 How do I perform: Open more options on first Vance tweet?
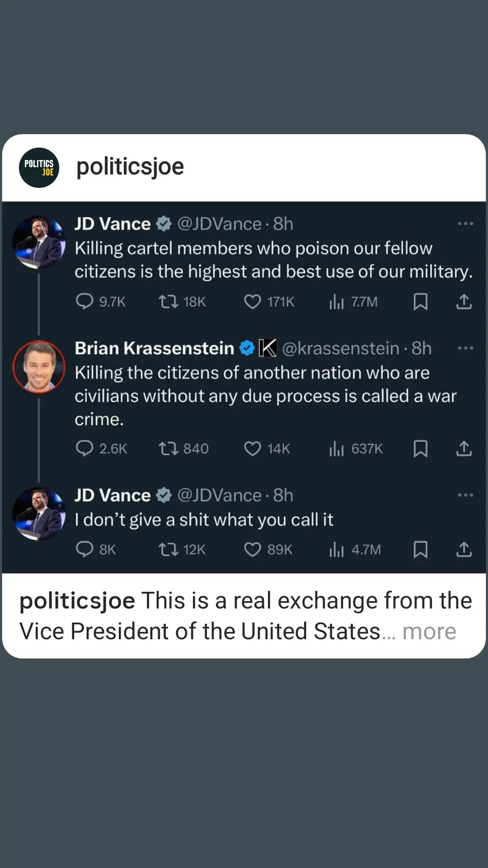(x=465, y=224)
